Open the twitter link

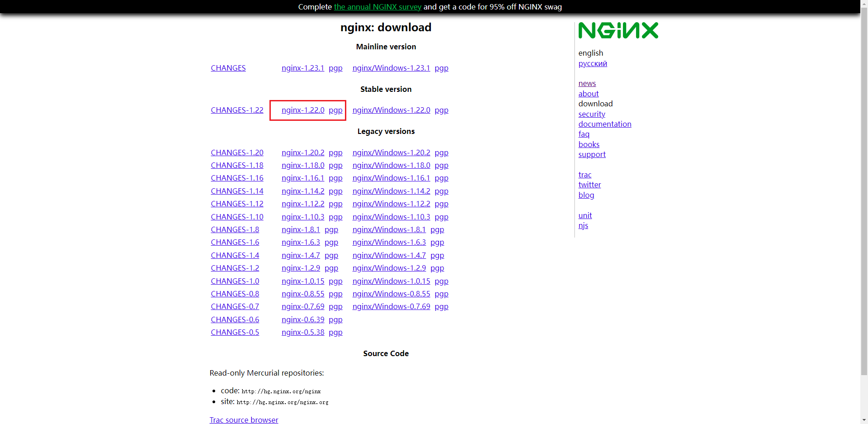point(590,185)
